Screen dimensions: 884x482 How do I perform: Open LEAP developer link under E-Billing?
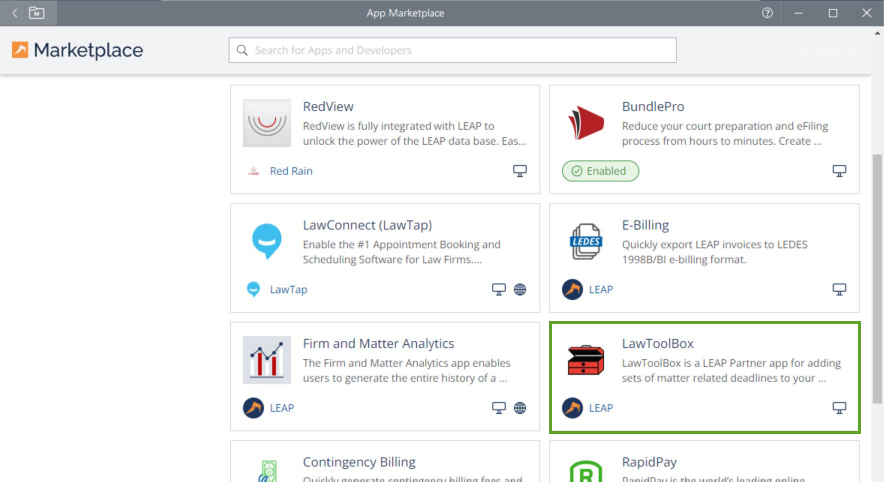pos(600,290)
